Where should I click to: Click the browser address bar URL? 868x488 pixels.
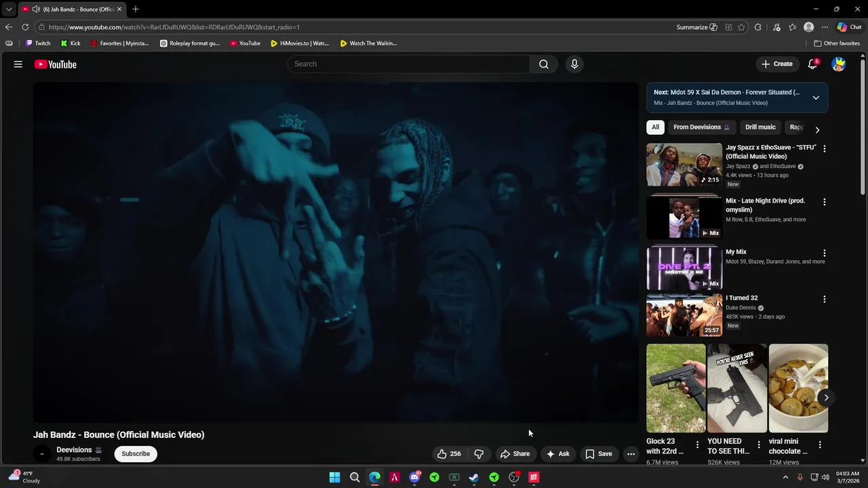point(174,27)
